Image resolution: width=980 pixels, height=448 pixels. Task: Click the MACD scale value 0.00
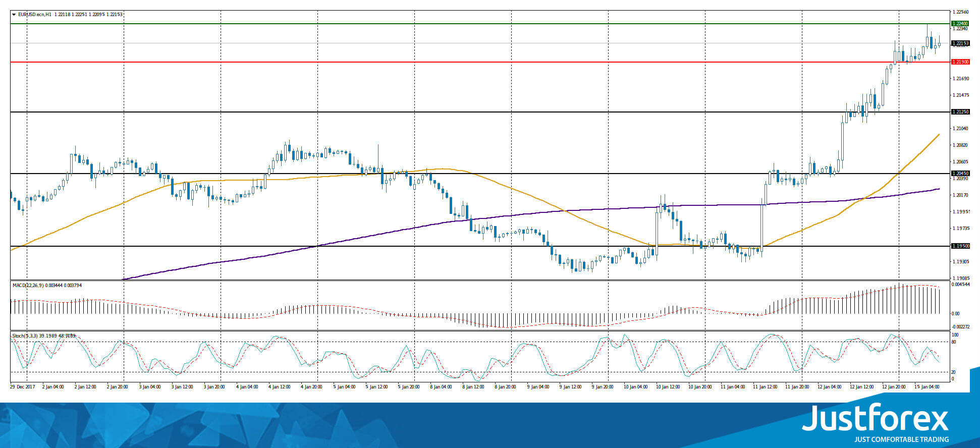(x=956, y=314)
